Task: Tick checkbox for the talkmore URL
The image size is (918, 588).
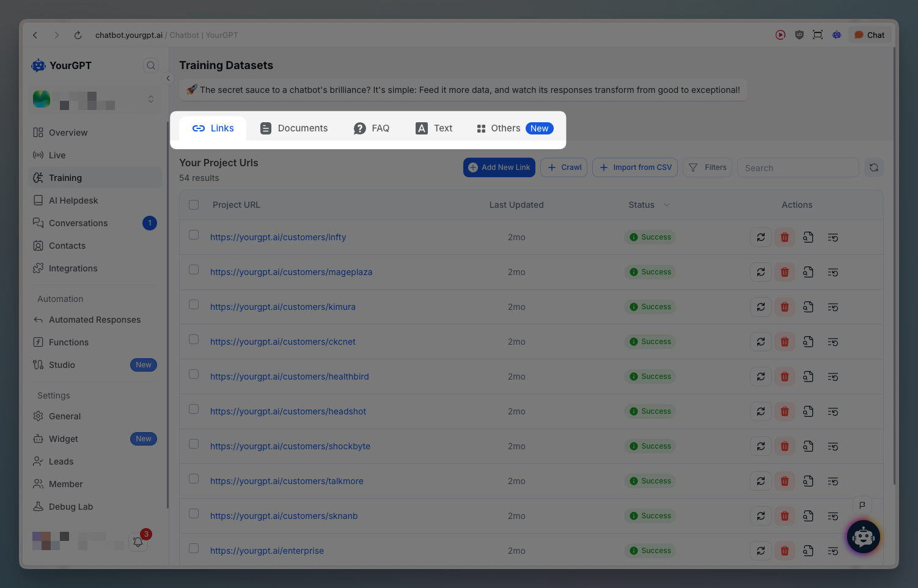Action: point(194,479)
